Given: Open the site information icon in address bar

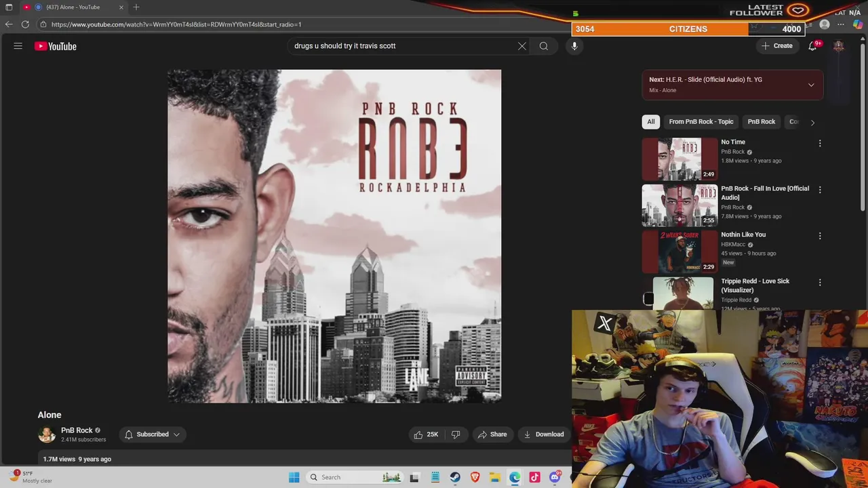Looking at the screenshot, I should [x=43, y=24].
